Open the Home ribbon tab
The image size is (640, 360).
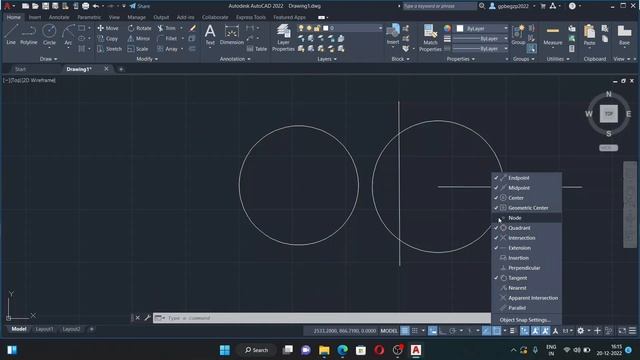(x=13, y=18)
